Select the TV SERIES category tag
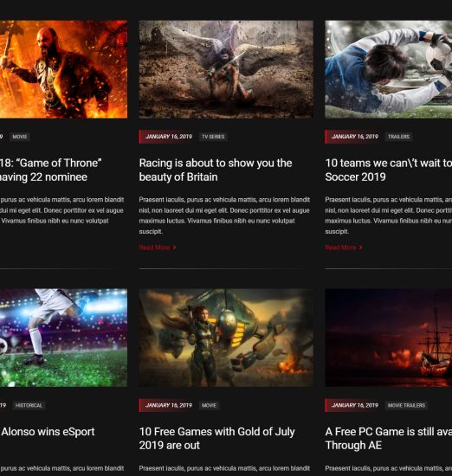452x476 pixels. click(213, 137)
